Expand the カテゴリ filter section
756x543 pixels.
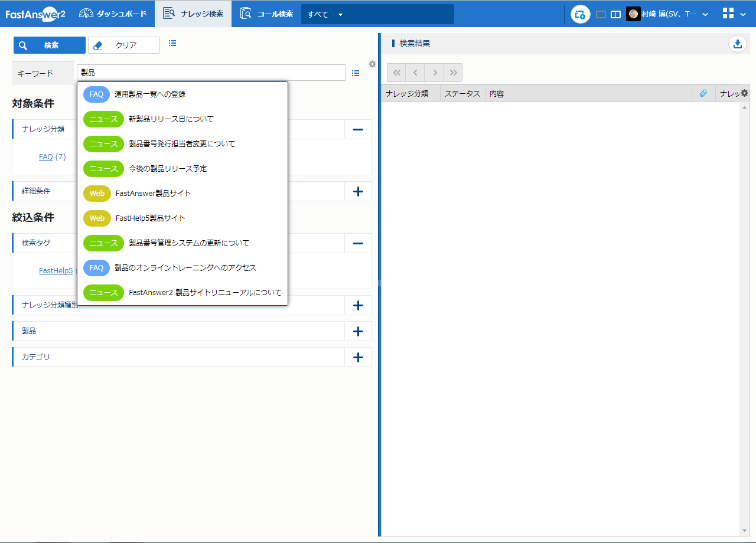(357, 357)
